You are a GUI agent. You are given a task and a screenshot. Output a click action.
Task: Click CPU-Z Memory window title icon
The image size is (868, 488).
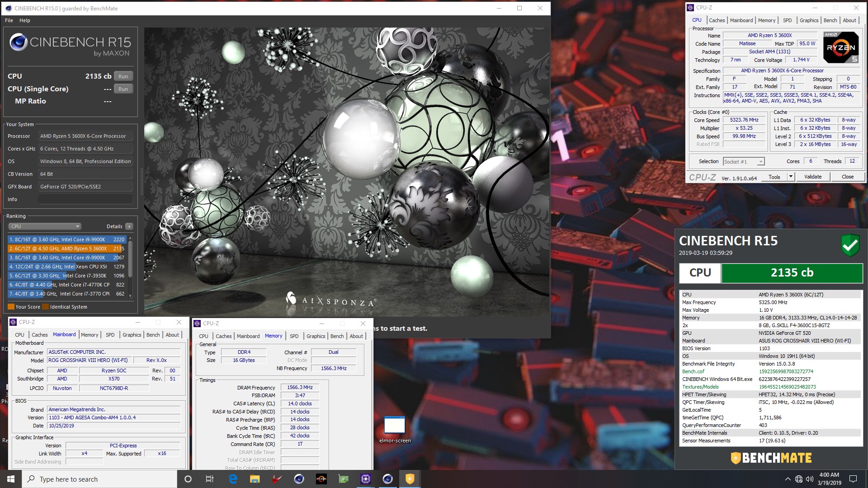[x=197, y=324]
